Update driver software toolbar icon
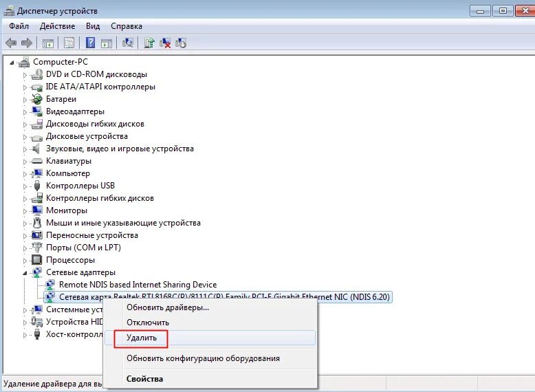This screenshot has height=392, width=535. (x=149, y=43)
